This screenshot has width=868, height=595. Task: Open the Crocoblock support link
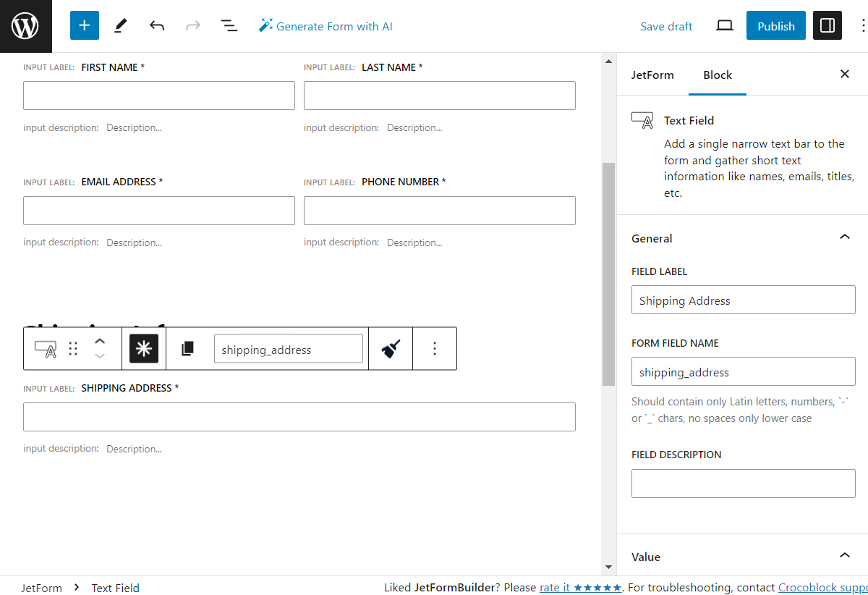coord(822,588)
